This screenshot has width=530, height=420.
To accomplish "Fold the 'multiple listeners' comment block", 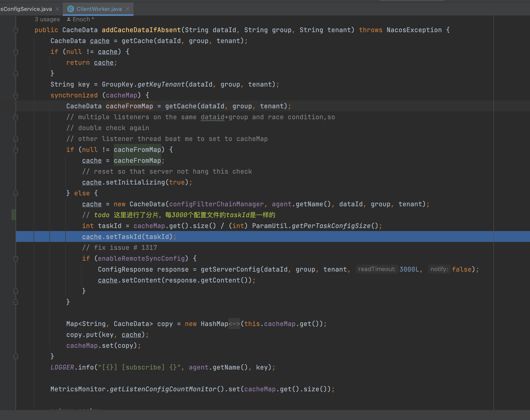I will tap(16, 117).
